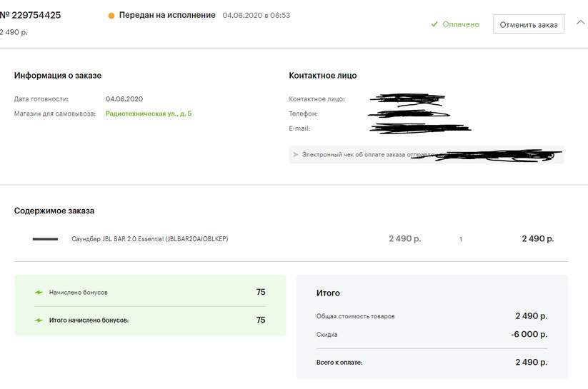
Task: Click the Содержимое заказа heading
Action: 54,211
